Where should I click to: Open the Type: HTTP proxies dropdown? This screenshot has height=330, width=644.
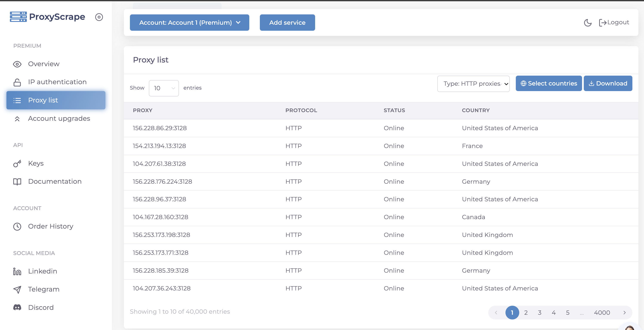(473, 84)
